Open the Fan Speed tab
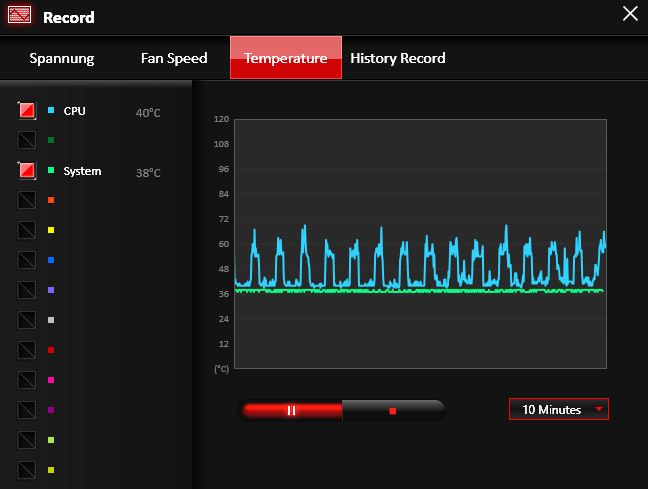The image size is (648, 489). (x=174, y=58)
